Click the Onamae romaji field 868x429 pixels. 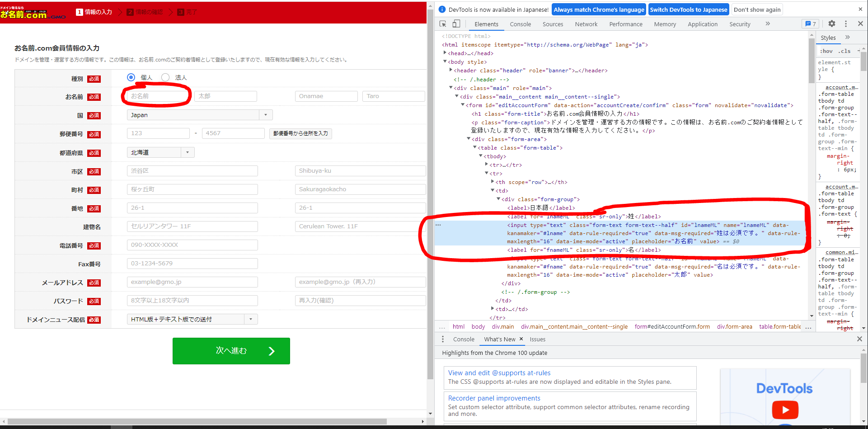click(326, 96)
